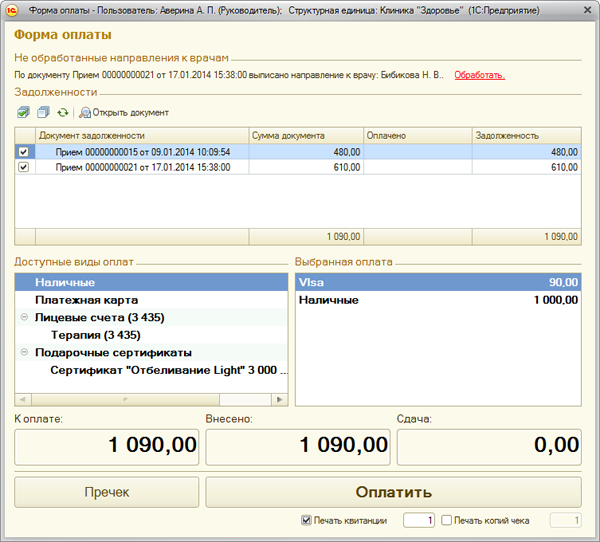600x542 pixels.
Task: Close the Форма оплаты window
Action: tap(587, 10)
